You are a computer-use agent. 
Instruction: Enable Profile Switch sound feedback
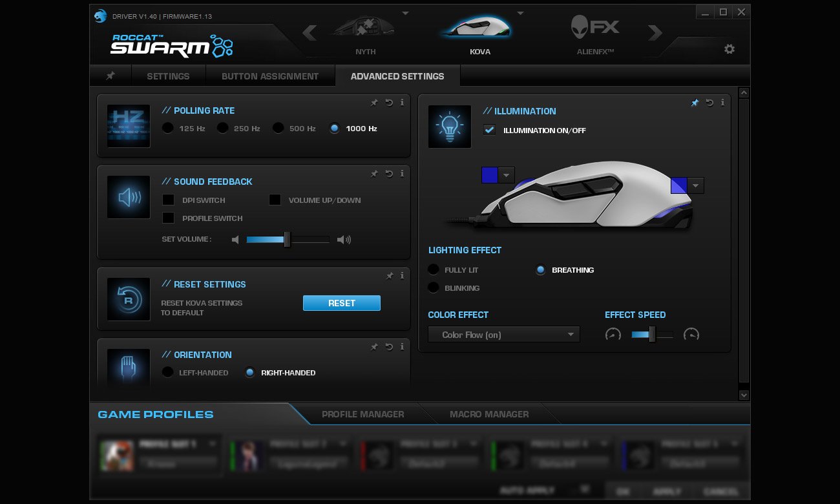click(x=168, y=218)
